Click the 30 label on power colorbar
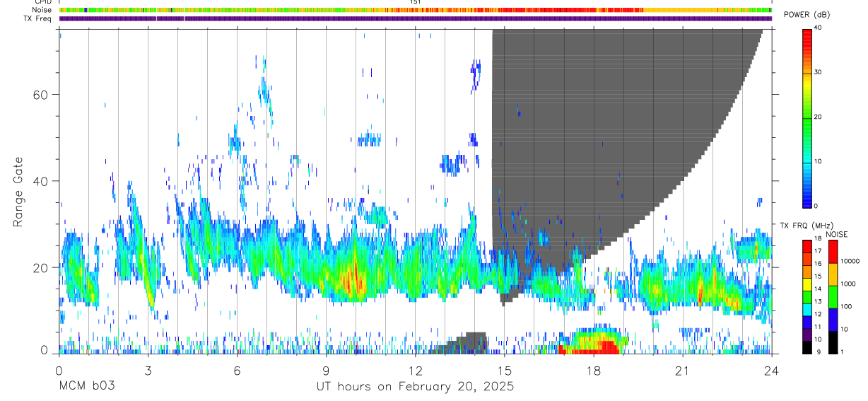Image resolution: width=868 pixels, height=401 pixels. (x=817, y=72)
